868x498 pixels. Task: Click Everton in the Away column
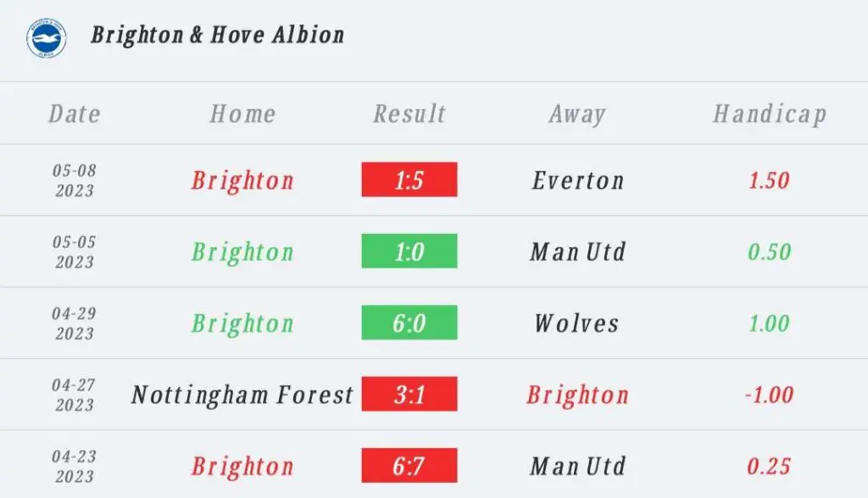pyautogui.click(x=578, y=180)
